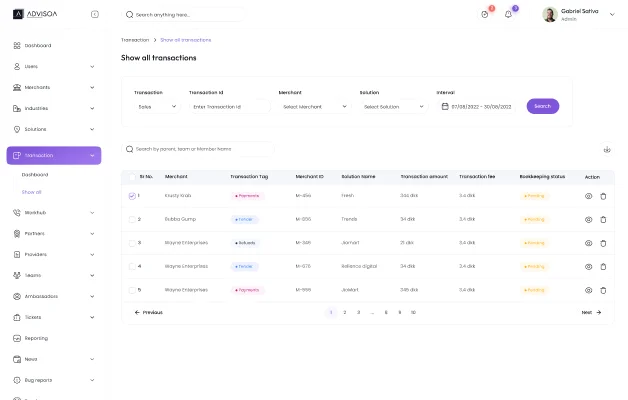The image size is (628, 400).
Task: Toggle the select-all header checkbox
Action: click(132, 177)
